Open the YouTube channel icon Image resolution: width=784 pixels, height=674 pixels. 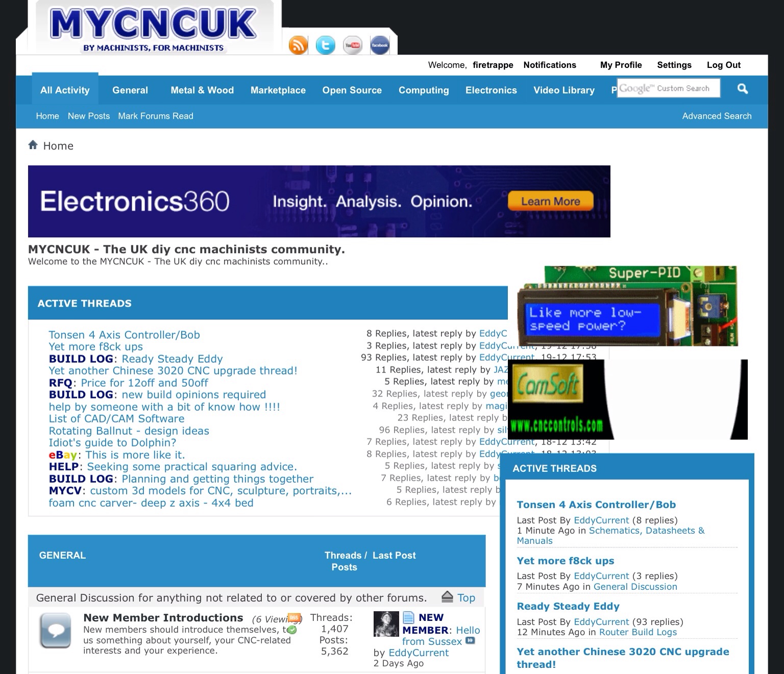353,45
